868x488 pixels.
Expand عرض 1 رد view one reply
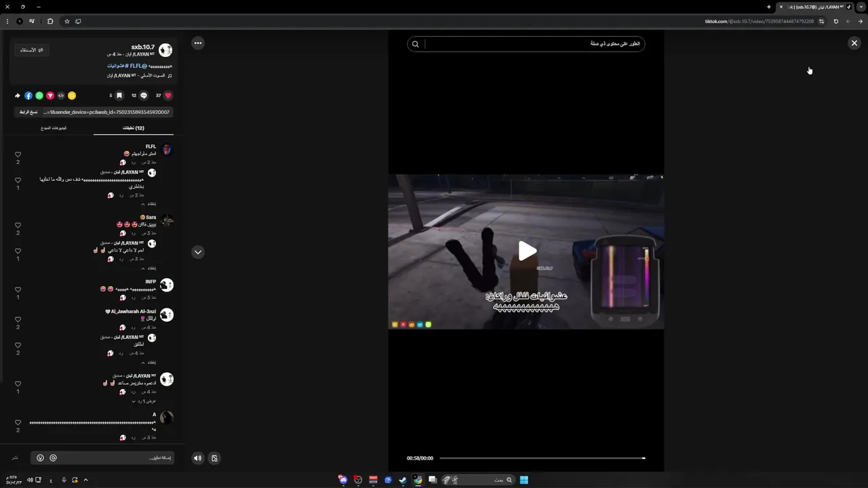[144, 401]
